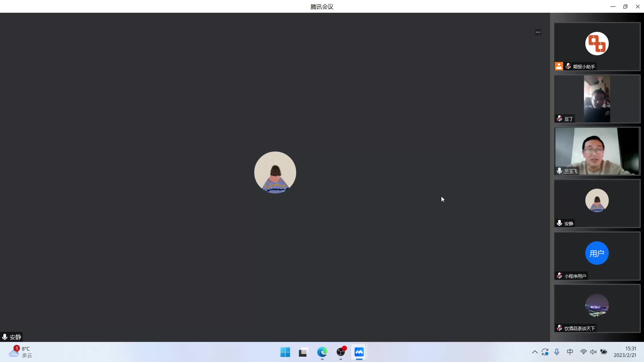The image size is (644, 362).
Task: Expand the hidden system tray icons chevron
Action: click(535, 352)
